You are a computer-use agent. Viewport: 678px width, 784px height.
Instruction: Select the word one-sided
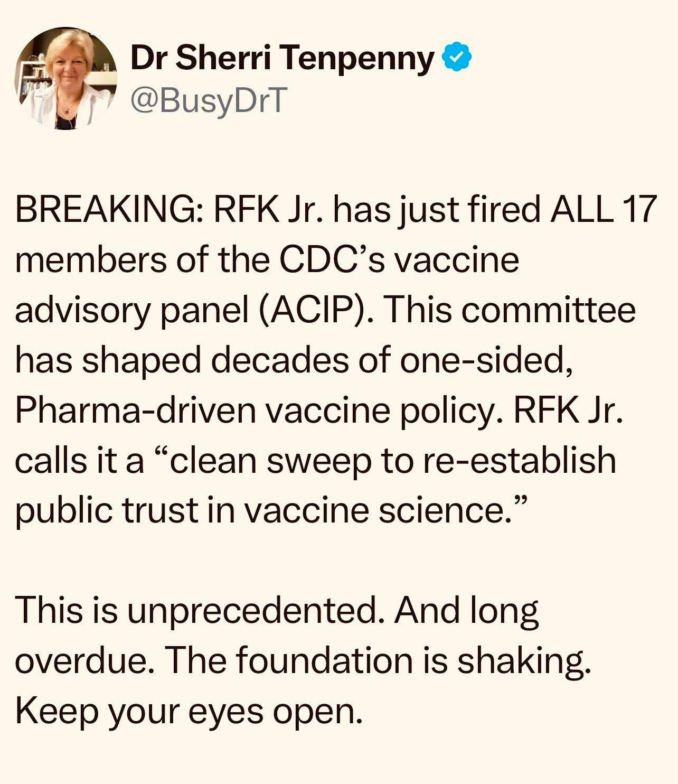486,361
